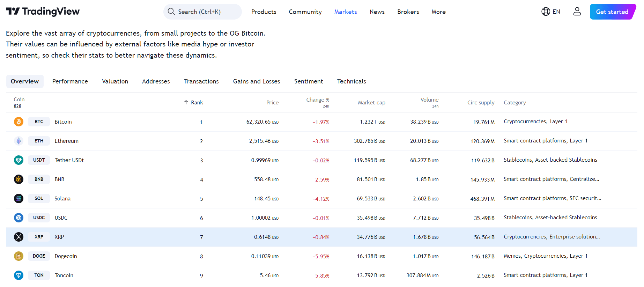The width and height of the screenshot is (644, 287).
Task: Click the Get started button
Action: tap(612, 12)
